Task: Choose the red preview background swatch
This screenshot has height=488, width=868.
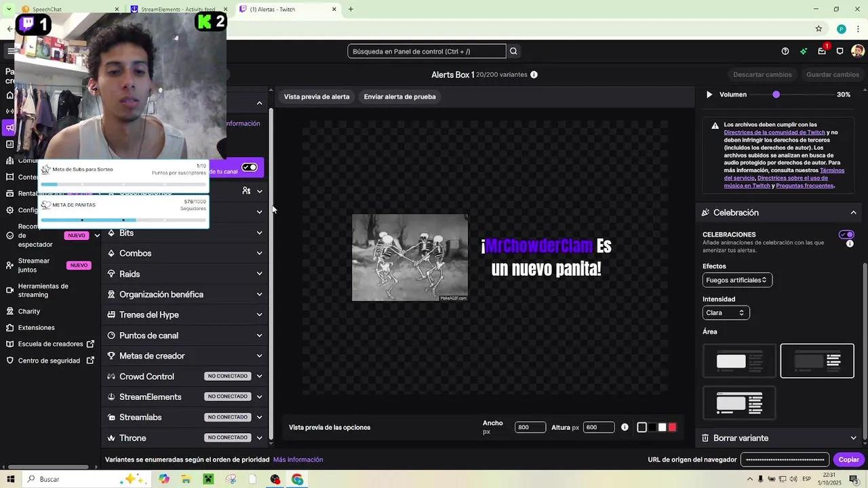Action: 672,428
